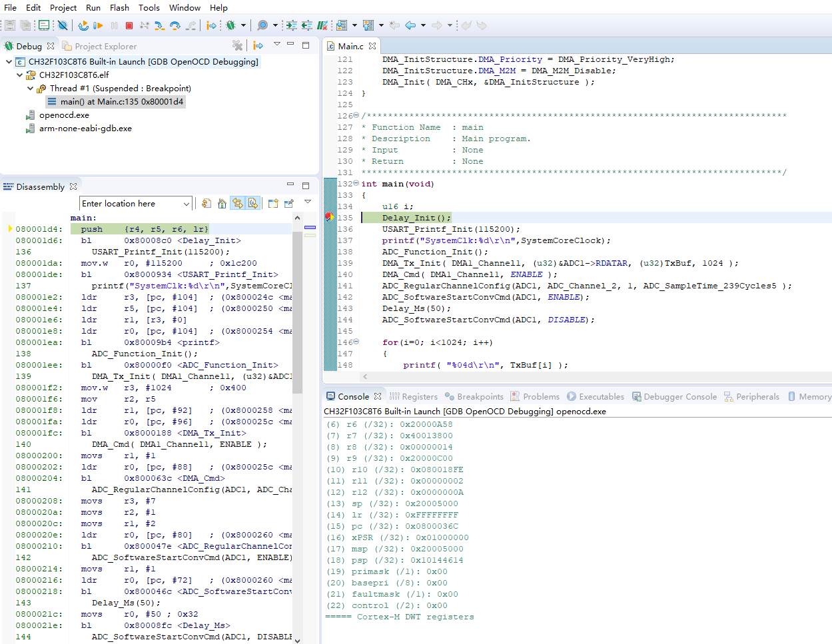The height and width of the screenshot is (644, 832).
Task: Click the Refresh icon in Disassembly view
Action: pos(207,203)
